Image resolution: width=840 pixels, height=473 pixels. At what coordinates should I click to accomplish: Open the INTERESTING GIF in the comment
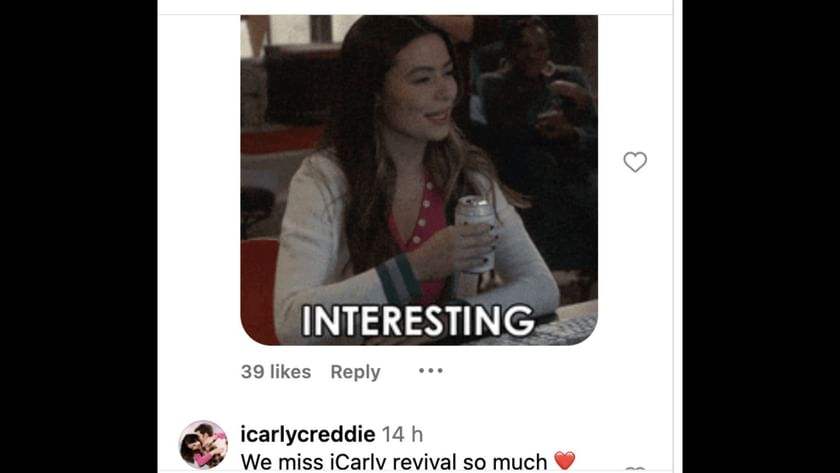(419, 180)
